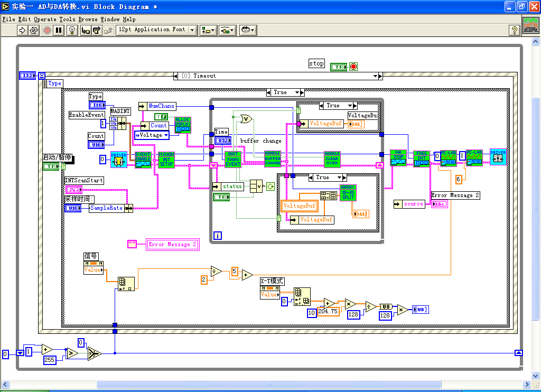Viewport: 541px width, 392px height.
Task: Open the Align Objects dropdown
Action: 208,30
